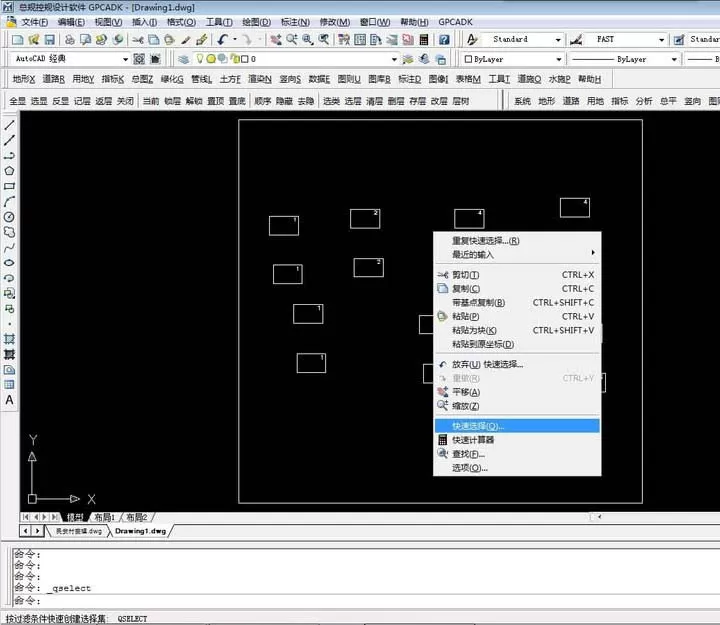This screenshot has height=625, width=720.
Task: Click the 用地Y toolbar menu
Action: tap(83, 79)
